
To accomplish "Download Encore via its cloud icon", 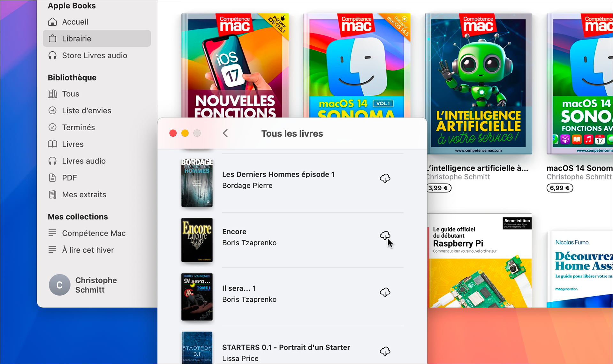I will tap(385, 236).
